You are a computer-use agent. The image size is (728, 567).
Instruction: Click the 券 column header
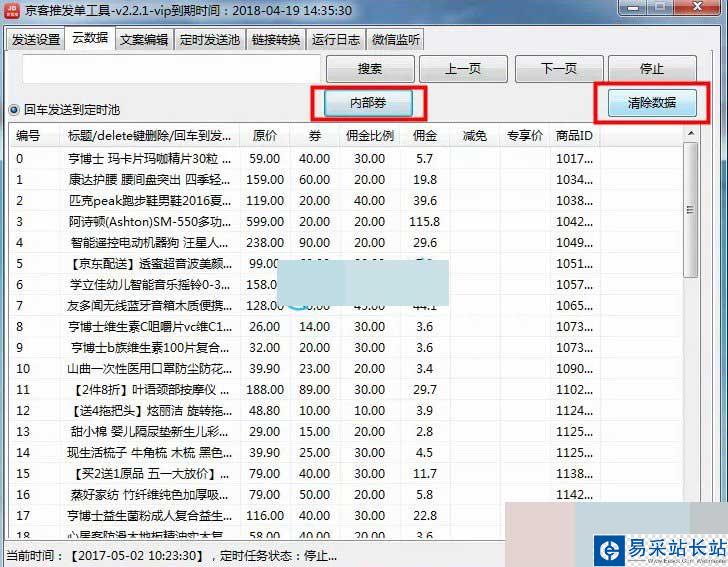[315, 136]
